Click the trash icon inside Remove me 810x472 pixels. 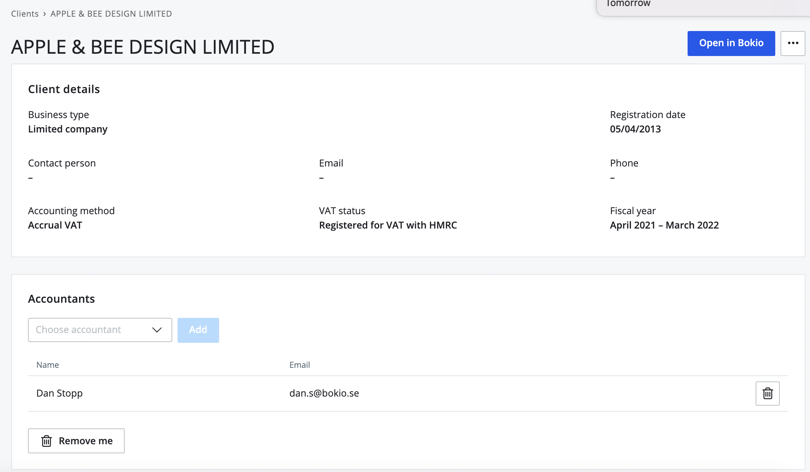[47, 441]
